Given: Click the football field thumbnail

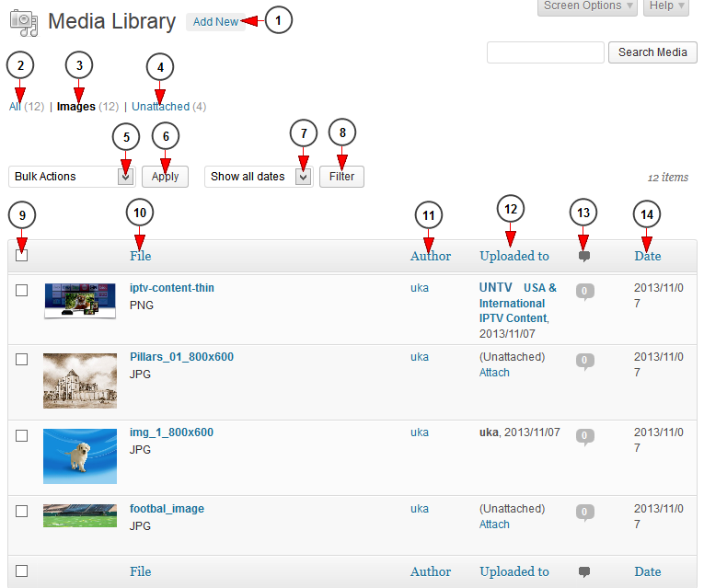Looking at the screenshot, I should pyautogui.click(x=80, y=515).
